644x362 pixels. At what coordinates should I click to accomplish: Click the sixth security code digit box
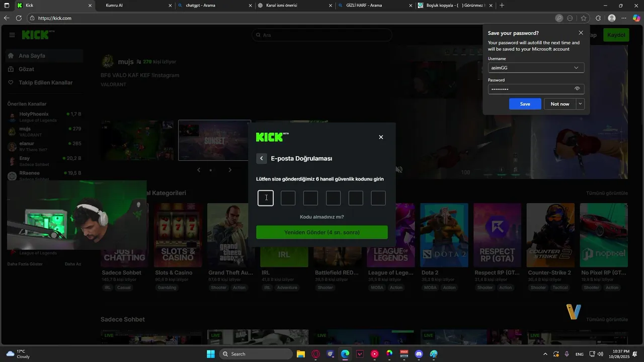378,198
